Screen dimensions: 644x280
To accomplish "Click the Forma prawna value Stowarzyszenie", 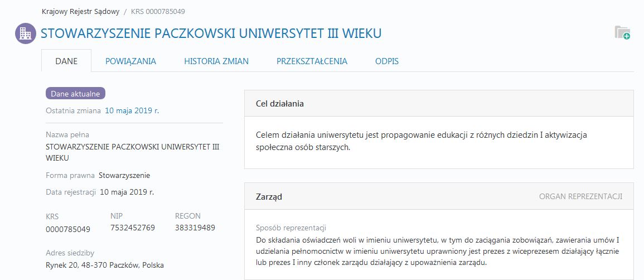I will [x=124, y=176].
